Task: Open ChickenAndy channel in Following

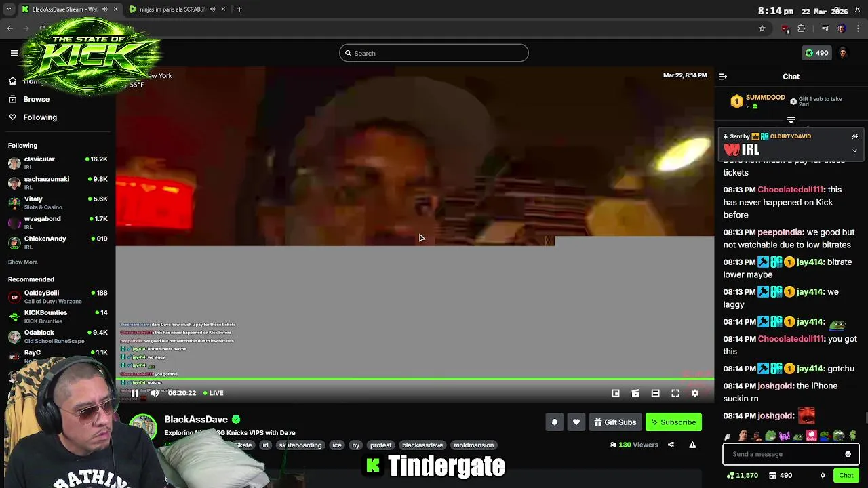Action: 58,242
